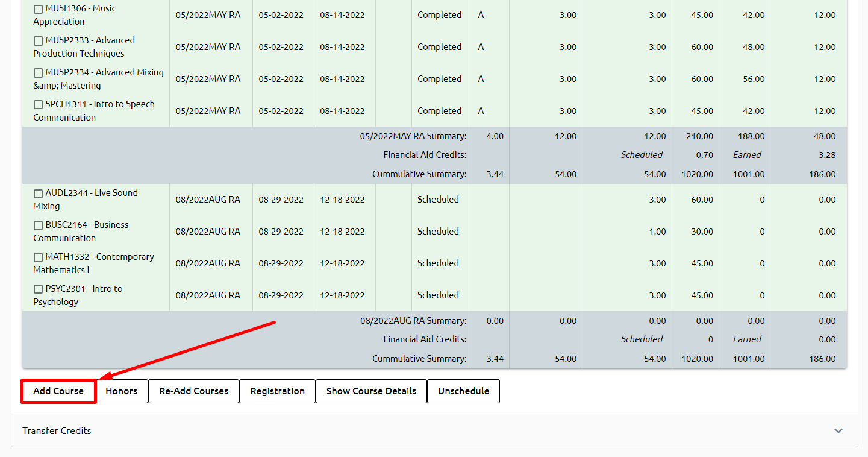The height and width of the screenshot is (457, 868).
Task: Click the 05/2022MAY RA Summary row label
Action: pos(413,136)
